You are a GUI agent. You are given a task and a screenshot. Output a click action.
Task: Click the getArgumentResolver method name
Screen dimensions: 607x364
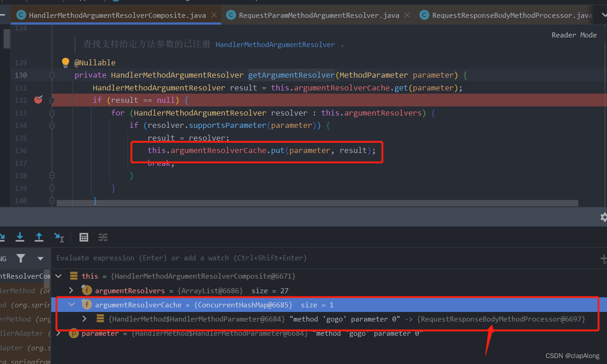291,75
